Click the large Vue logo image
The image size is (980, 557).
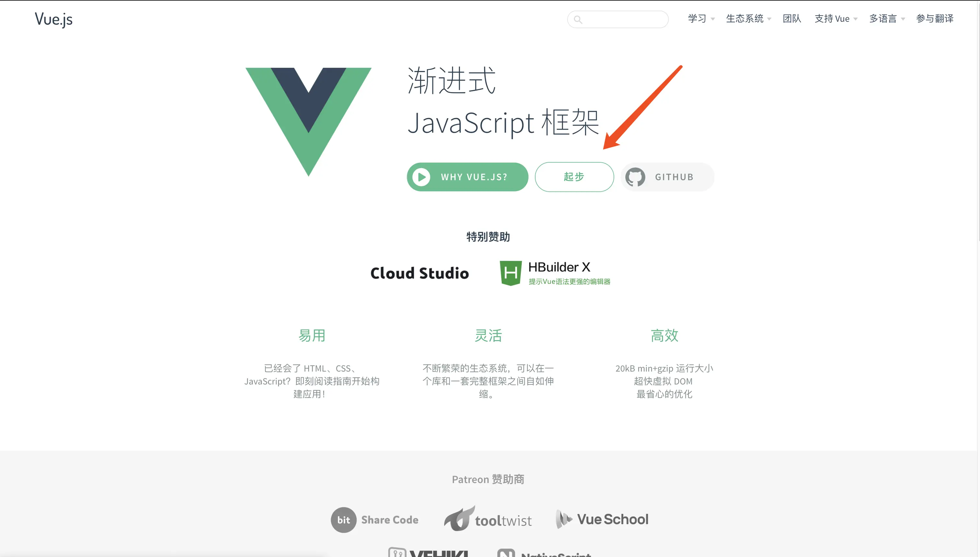(x=308, y=121)
